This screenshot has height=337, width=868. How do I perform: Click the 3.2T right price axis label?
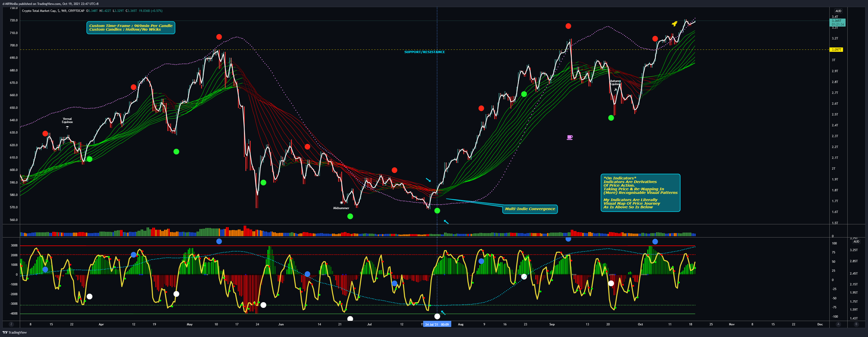[835, 38]
